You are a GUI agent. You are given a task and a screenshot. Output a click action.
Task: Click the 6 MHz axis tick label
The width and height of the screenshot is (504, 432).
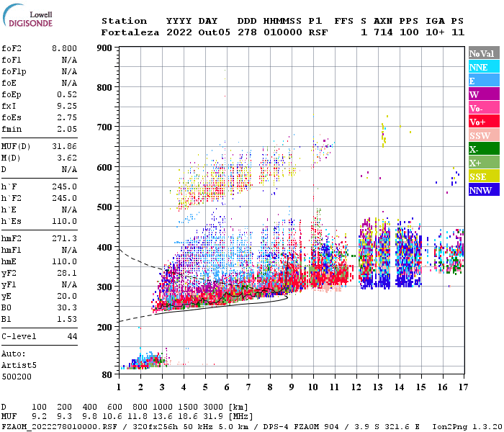click(227, 387)
